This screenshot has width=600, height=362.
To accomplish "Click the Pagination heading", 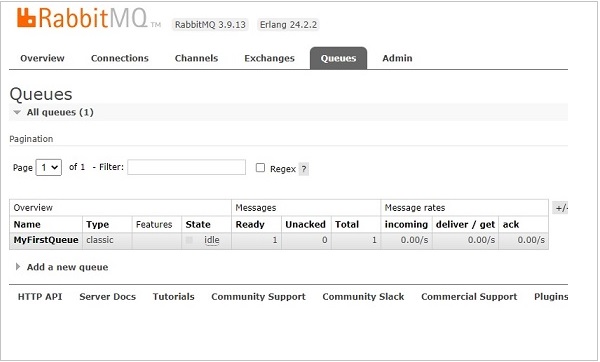I will coord(31,139).
